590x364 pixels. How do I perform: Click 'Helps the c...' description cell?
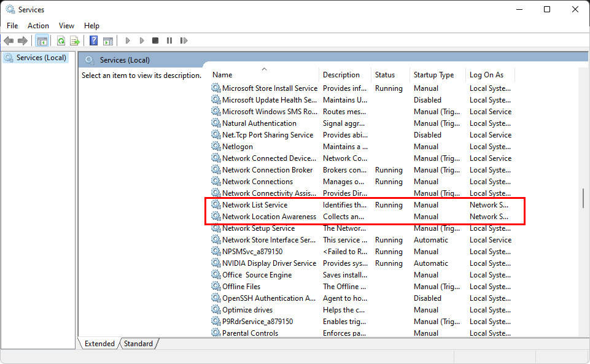(344, 309)
